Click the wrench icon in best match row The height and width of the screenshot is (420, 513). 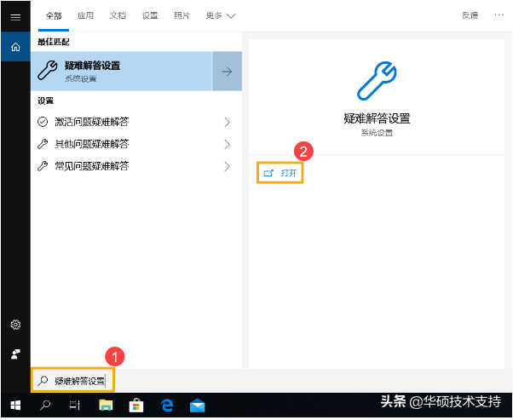click(x=48, y=70)
